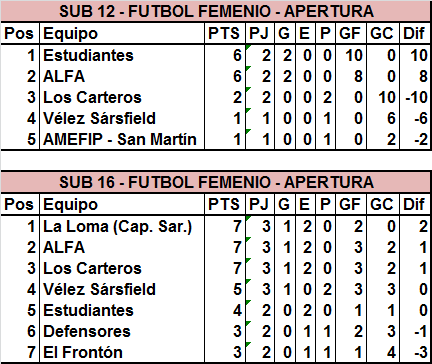Click the Defensores team cell
Screen dimensions: 432x364
tap(122, 331)
